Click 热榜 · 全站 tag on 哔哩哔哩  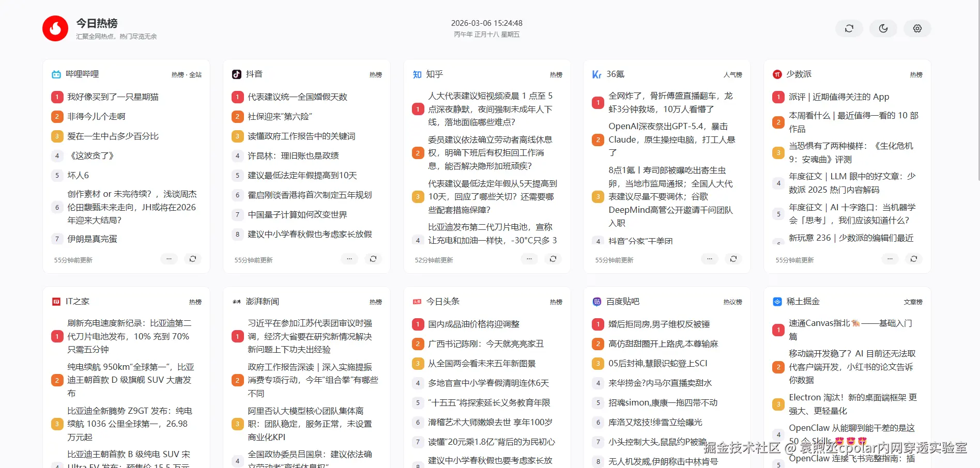pos(187,75)
